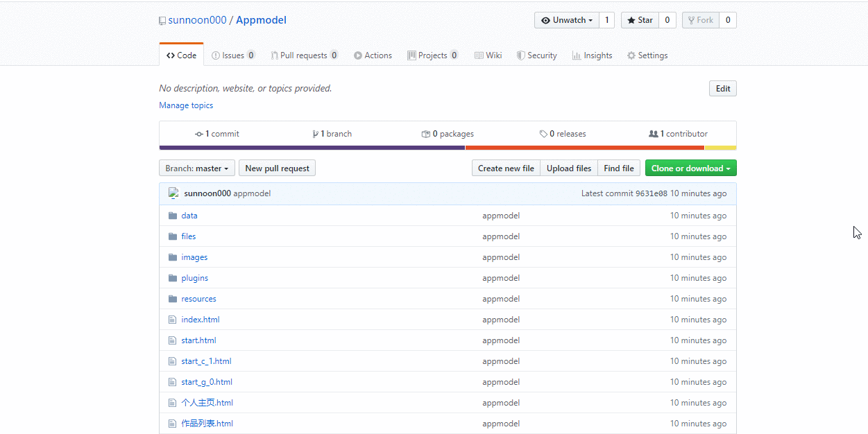868x434 pixels.
Task: Click the files folder icon
Action: 173,236
